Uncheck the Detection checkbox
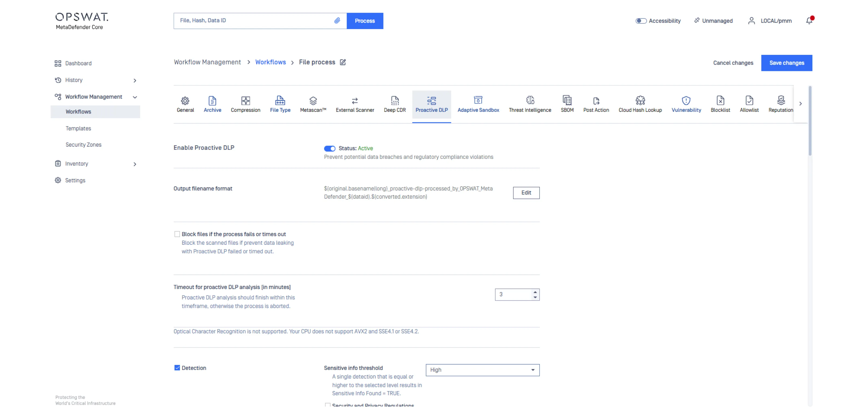 click(177, 368)
